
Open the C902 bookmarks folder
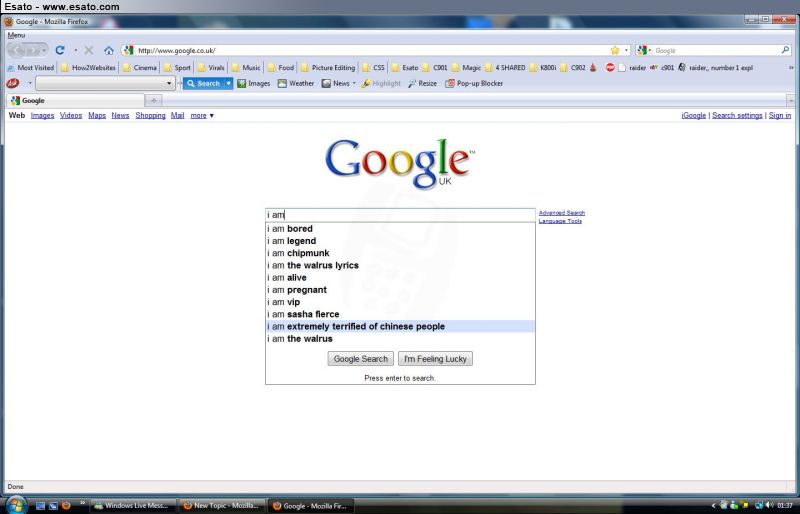click(x=573, y=67)
